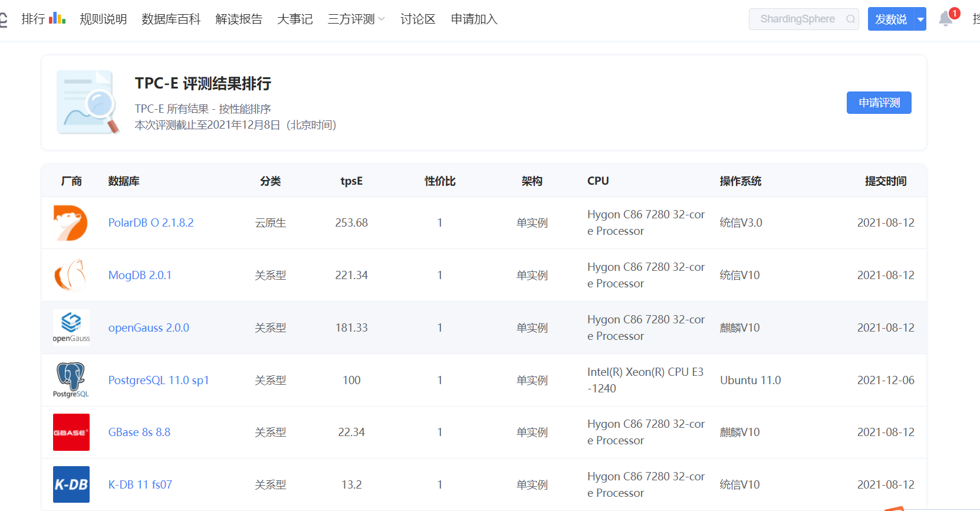Click the tpsE value 181.33
Screen dimensions: 980x511
351,327
